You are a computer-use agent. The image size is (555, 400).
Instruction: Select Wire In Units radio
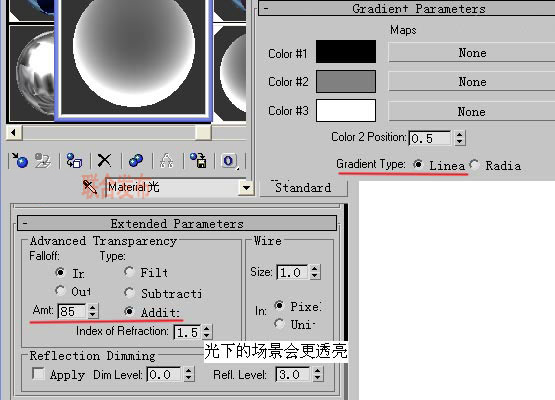pyautogui.click(x=279, y=323)
